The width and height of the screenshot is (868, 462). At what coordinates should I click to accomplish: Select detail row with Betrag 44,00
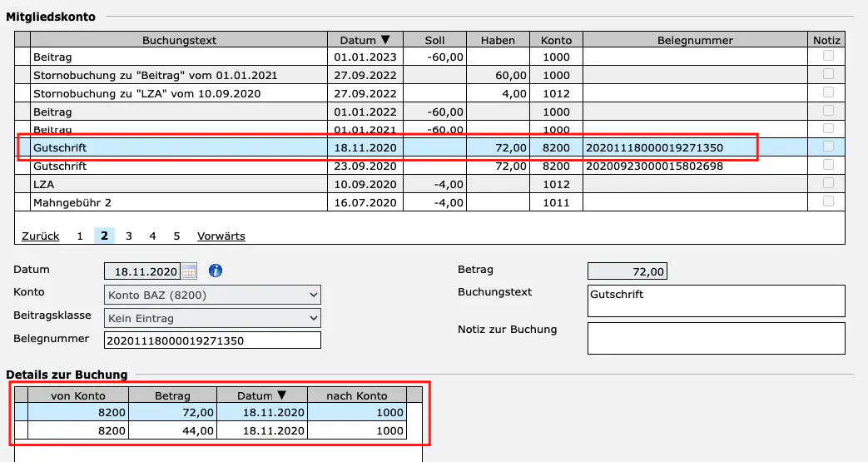coord(211,430)
